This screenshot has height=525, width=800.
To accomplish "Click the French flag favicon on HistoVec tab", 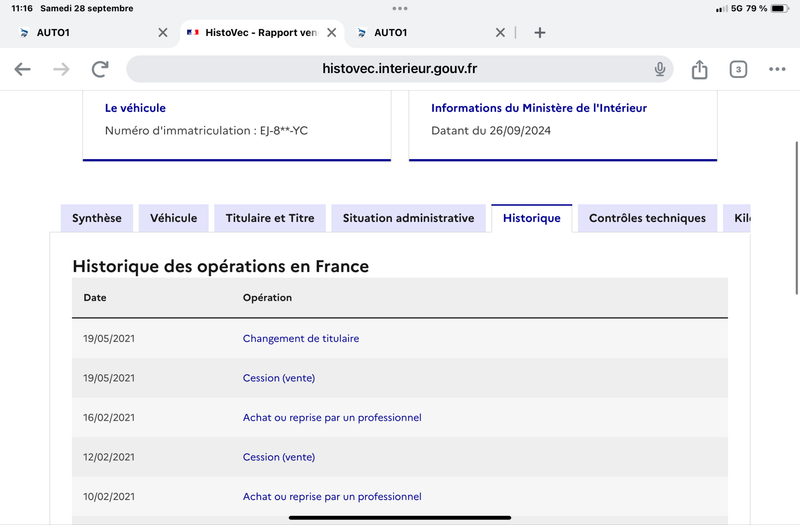I will pyautogui.click(x=192, y=33).
